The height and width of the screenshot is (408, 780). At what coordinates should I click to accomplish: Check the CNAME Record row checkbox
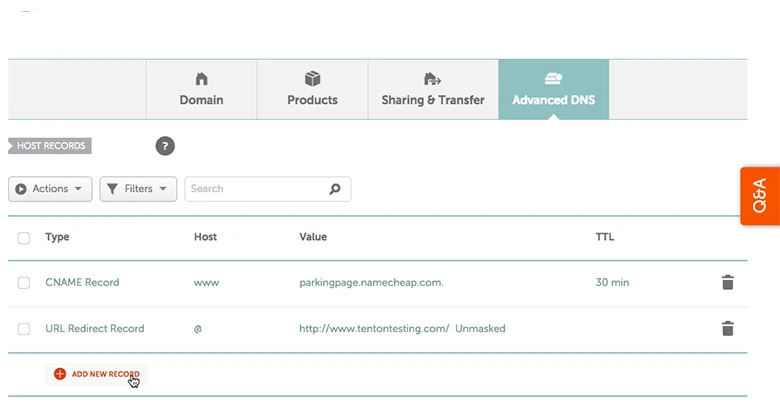pos(23,283)
